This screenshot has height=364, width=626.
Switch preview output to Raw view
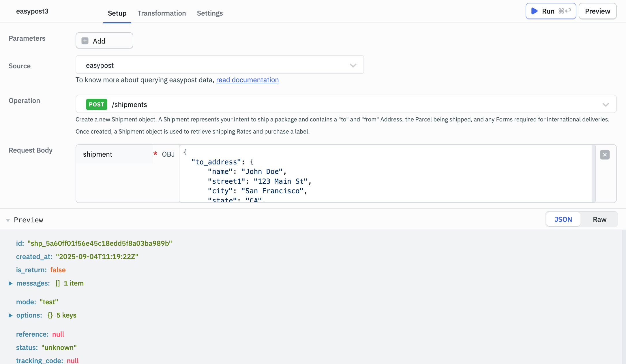599,219
